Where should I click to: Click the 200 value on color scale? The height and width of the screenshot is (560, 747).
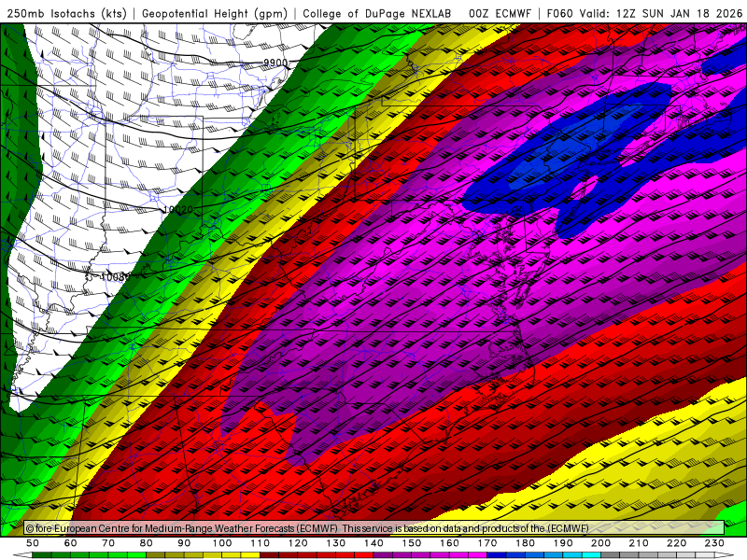601,543
